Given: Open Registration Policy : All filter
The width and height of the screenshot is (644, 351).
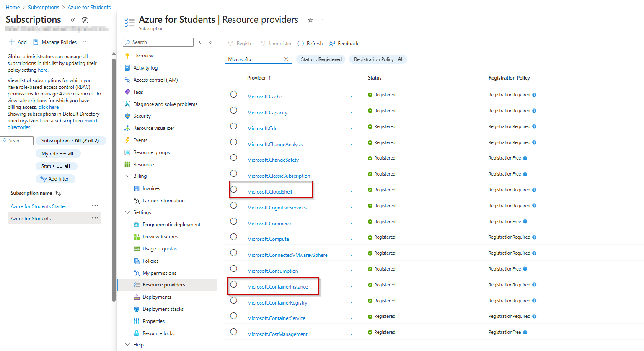Looking at the screenshot, I should pyautogui.click(x=378, y=59).
